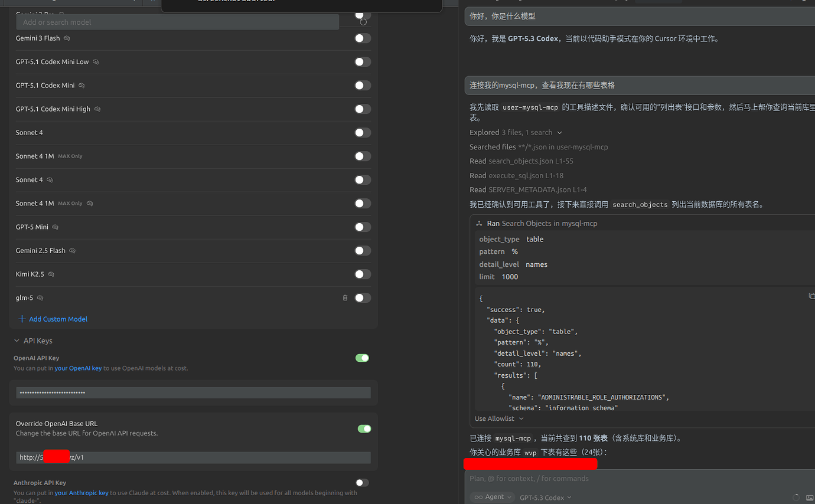
Task: Click Add Custom Model
Action: (x=53, y=319)
